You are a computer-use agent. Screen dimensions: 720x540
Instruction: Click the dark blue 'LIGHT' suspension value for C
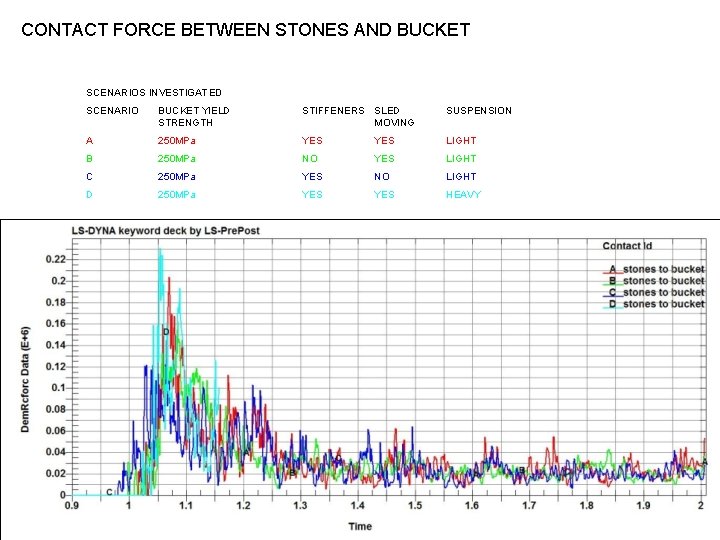(x=461, y=176)
